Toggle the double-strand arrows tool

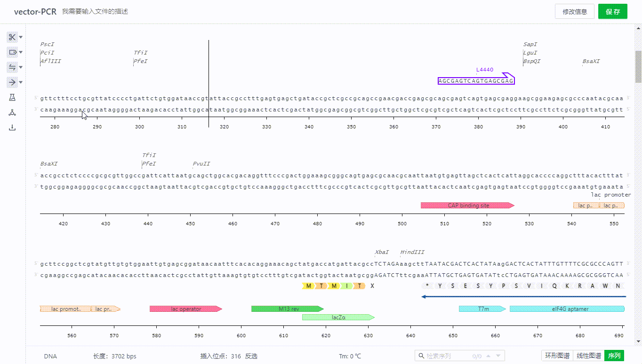[x=12, y=67]
